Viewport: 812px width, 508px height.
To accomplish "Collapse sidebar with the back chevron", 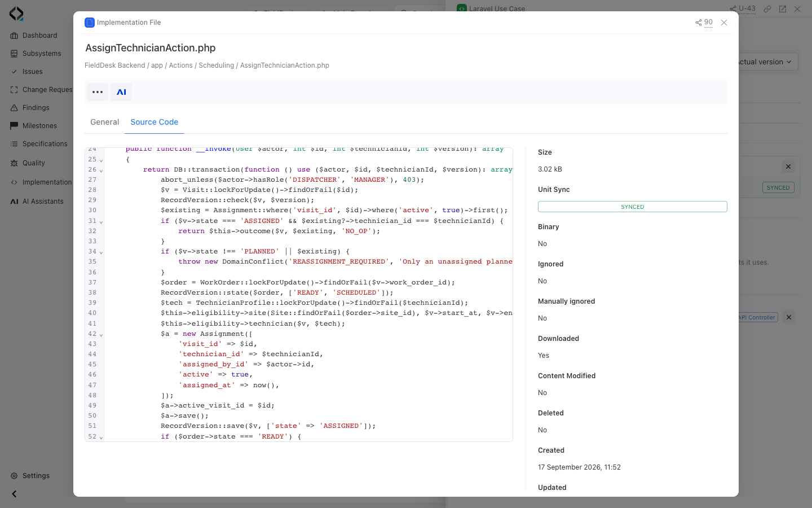I will coord(14,494).
